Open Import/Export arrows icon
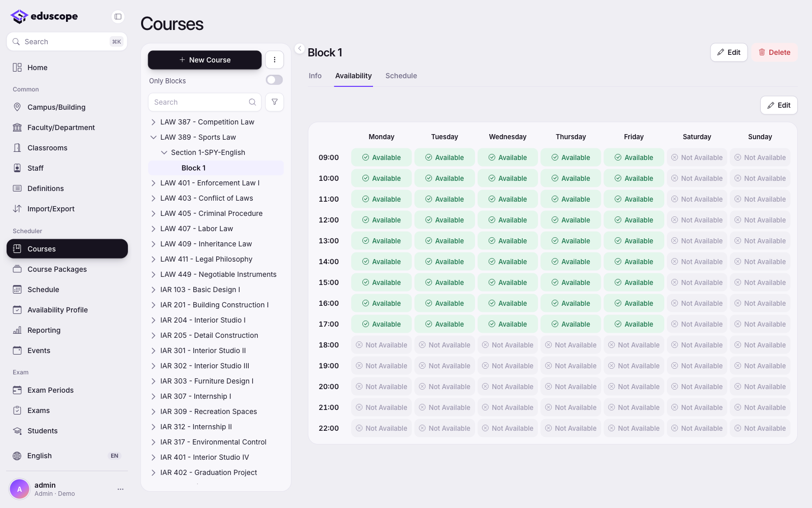The height and width of the screenshot is (508, 812). (x=17, y=209)
